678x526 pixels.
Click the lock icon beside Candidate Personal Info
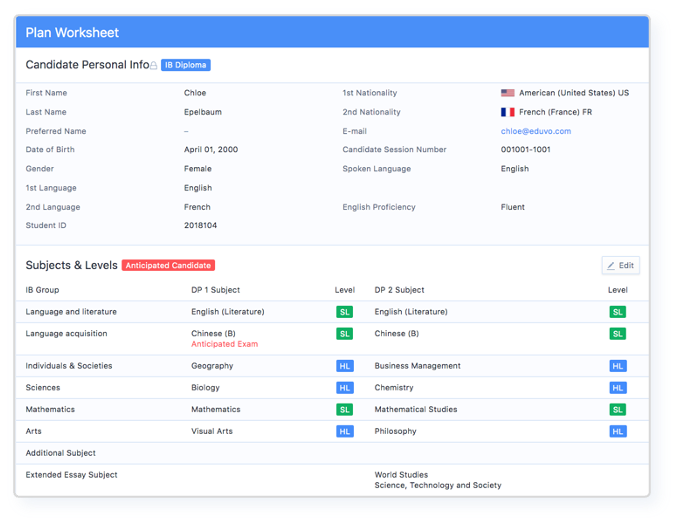click(x=154, y=65)
